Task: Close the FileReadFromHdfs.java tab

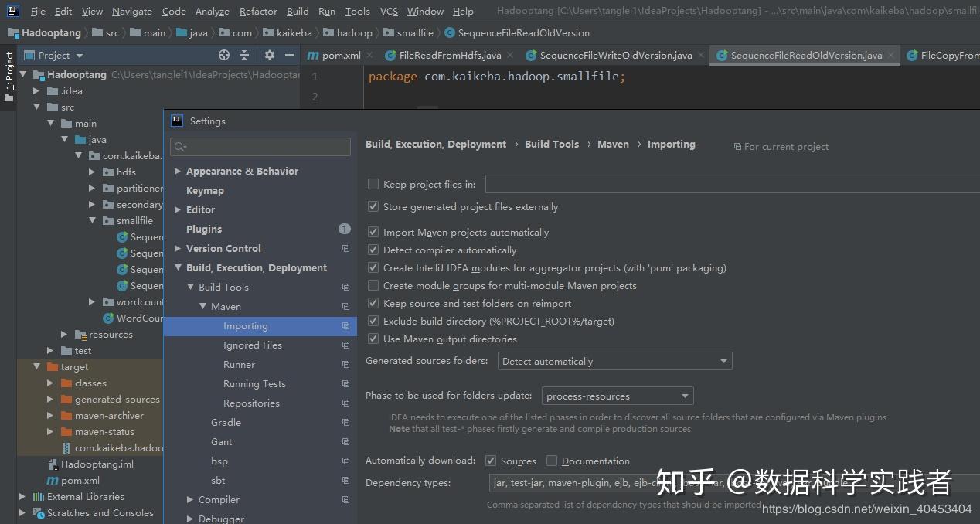Action: click(x=509, y=56)
